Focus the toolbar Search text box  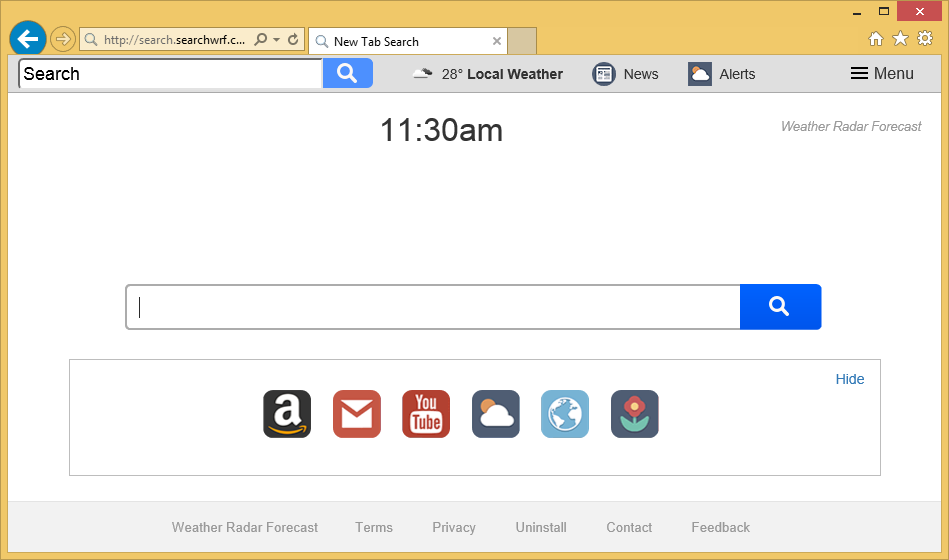point(171,74)
